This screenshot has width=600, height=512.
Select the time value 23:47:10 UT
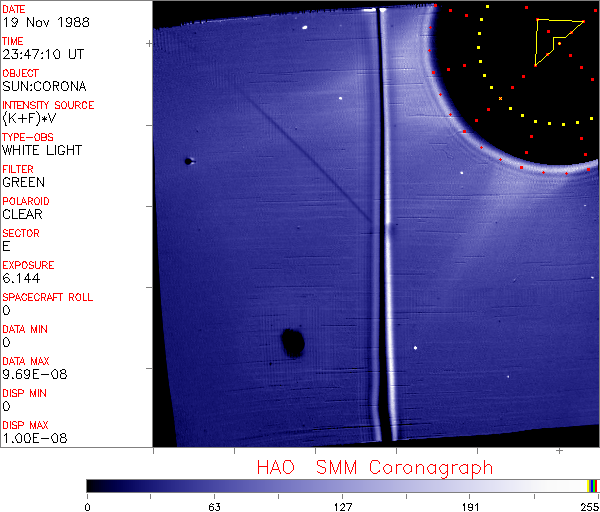coord(43,54)
